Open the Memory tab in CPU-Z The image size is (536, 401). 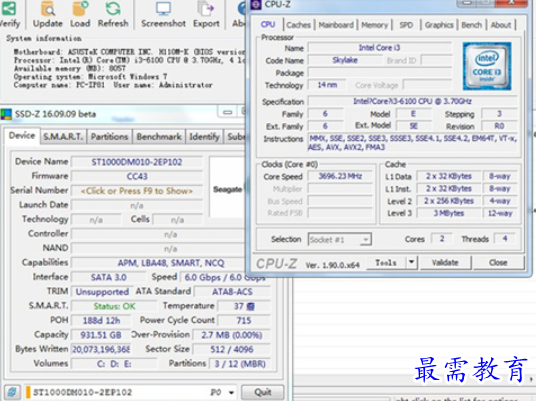(374, 25)
